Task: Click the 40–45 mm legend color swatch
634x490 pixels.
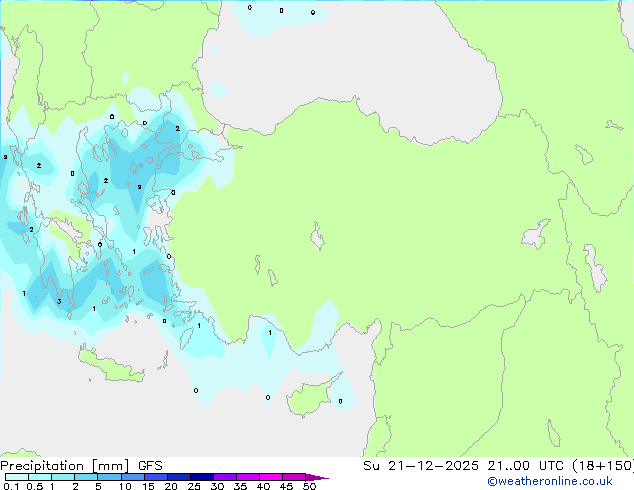Action: click(x=271, y=477)
